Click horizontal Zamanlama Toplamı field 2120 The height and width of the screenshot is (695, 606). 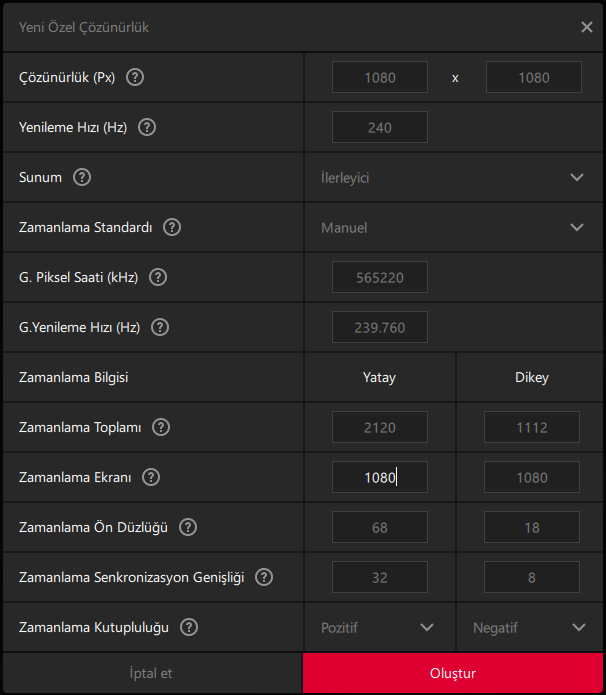coord(380,427)
